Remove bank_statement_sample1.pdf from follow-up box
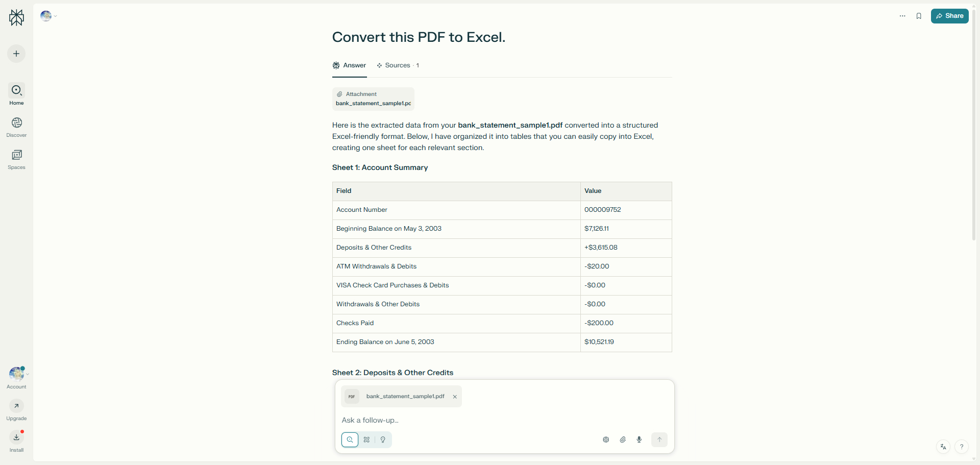Viewport: 980px width, 465px height. coord(455,397)
